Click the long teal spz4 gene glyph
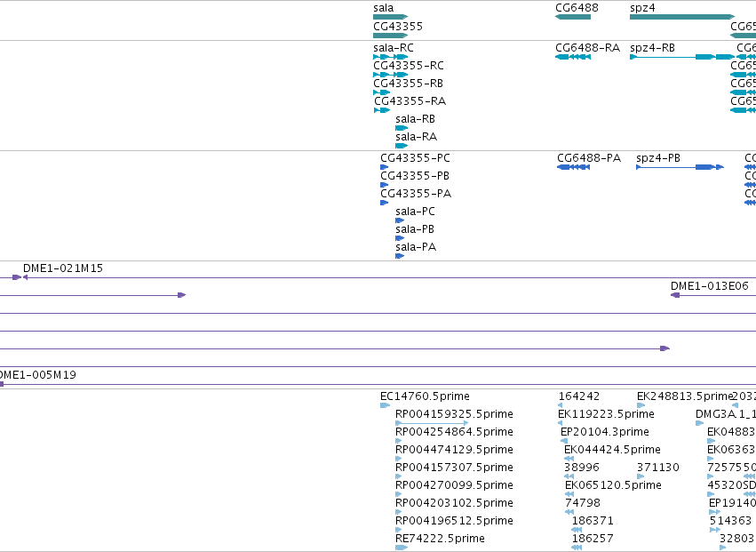Viewport: 756px width, 552px height. click(682, 17)
